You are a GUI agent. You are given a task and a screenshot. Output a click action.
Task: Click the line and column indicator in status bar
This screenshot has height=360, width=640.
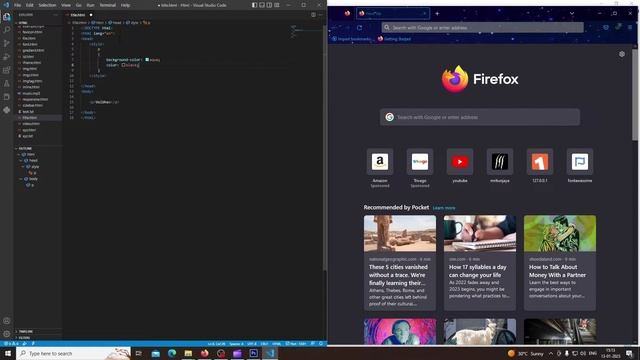(x=216, y=344)
